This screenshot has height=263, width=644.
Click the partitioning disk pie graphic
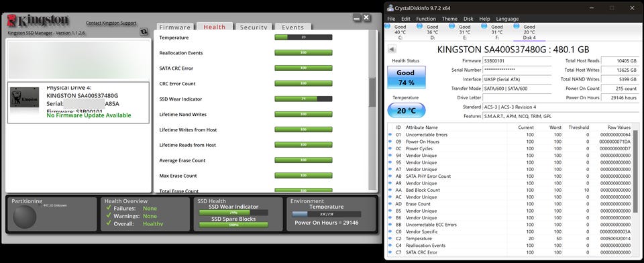pyautogui.click(x=25, y=217)
